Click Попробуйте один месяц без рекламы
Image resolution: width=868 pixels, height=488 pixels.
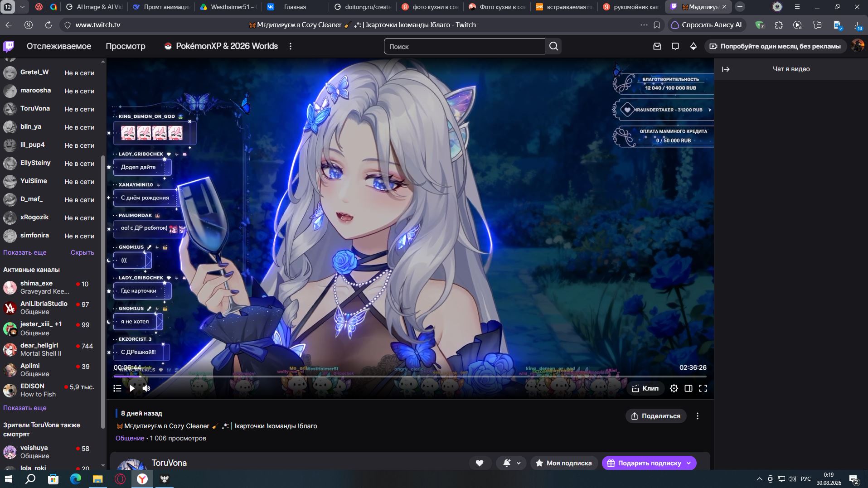pyautogui.click(x=775, y=46)
